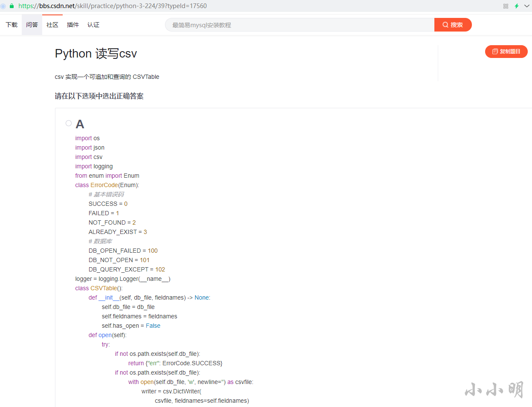Click the 'import os' code line

coord(87,138)
